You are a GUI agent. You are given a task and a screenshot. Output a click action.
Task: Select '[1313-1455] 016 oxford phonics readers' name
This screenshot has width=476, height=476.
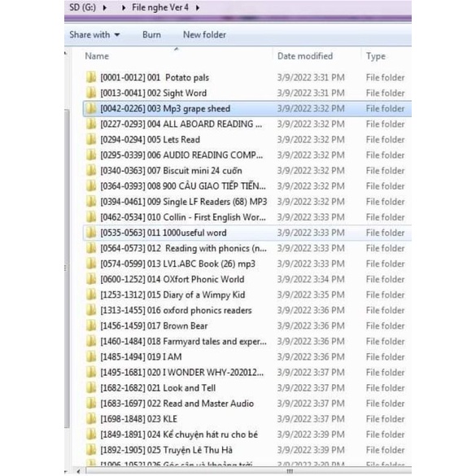point(176,310)
